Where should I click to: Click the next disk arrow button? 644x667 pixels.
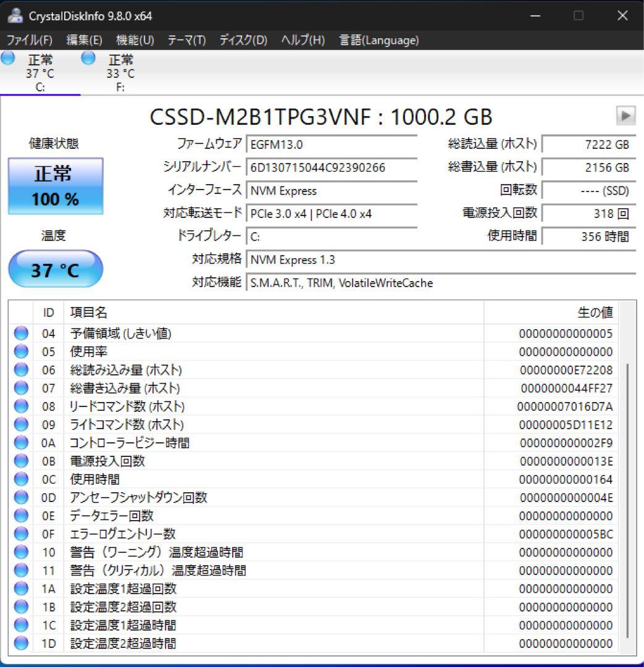[x=625, y=115]
